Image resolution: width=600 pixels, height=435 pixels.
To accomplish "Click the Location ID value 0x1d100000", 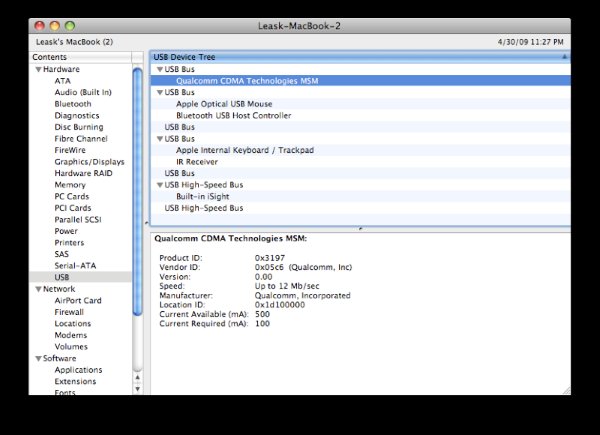I will 280,305.
